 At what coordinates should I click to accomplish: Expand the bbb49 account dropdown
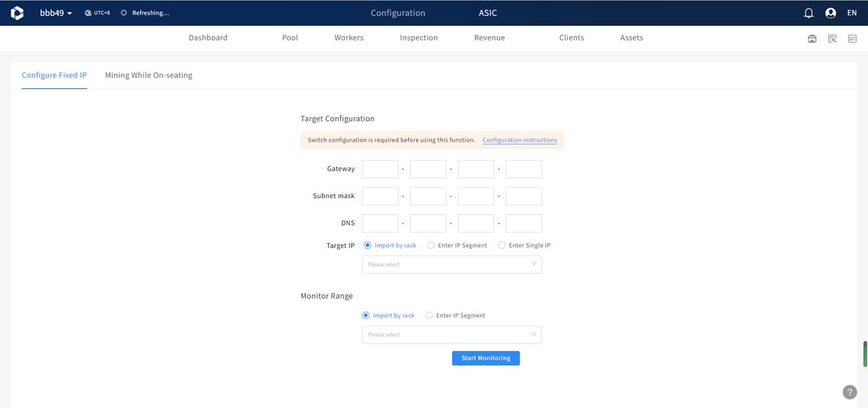tap(56, 13)
